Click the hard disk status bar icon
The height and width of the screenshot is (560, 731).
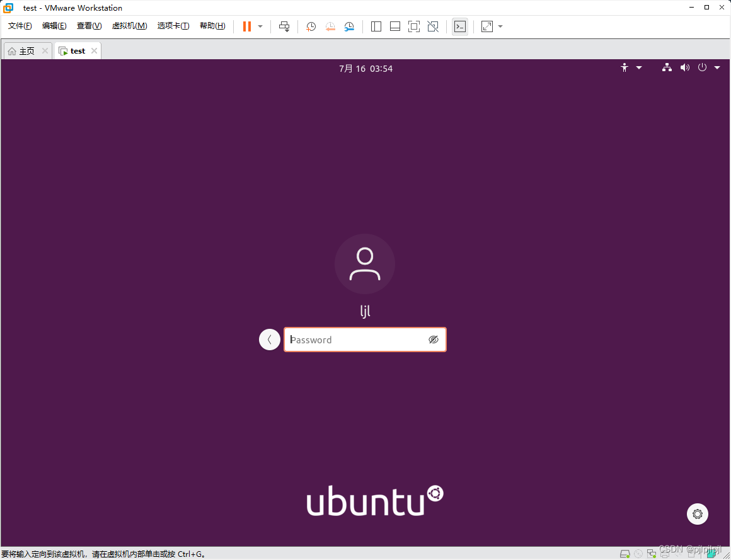[x=625, y=554]
